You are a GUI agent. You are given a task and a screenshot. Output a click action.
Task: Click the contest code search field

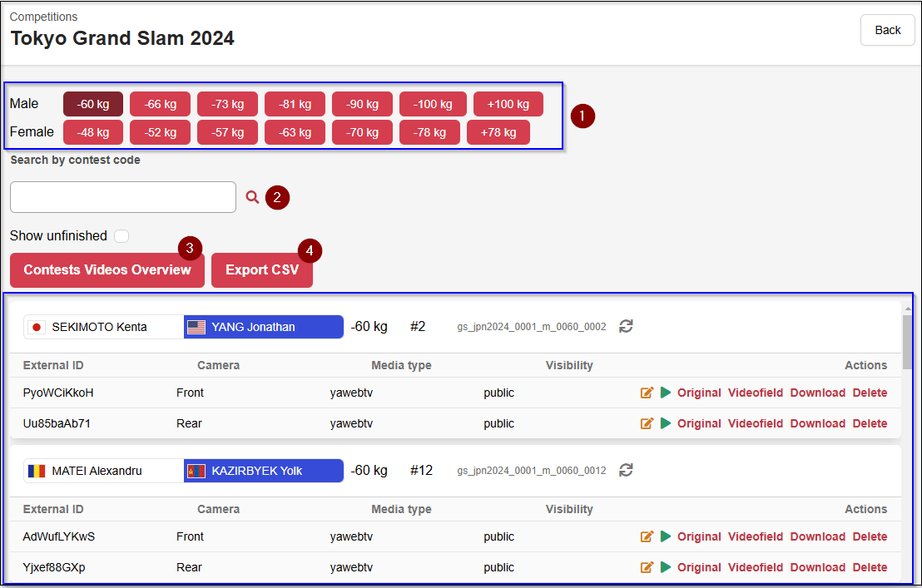tap(123, 197)
